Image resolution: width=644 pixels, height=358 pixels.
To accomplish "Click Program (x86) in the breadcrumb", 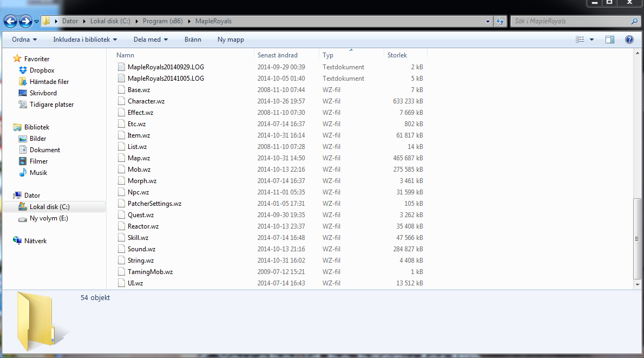I will point(163,21).
